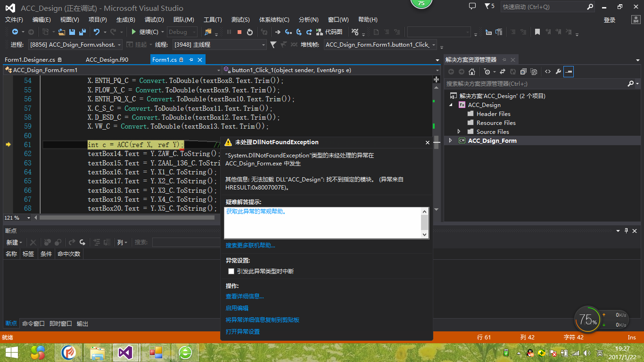Screen dimensions: 644x362
Task: Open the process (进程) dropdown
Action: pos(75,45)
